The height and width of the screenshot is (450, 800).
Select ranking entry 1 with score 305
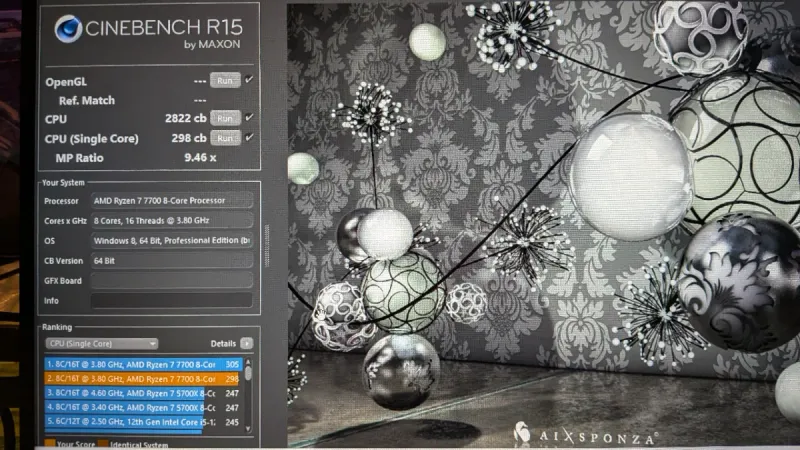143,364
